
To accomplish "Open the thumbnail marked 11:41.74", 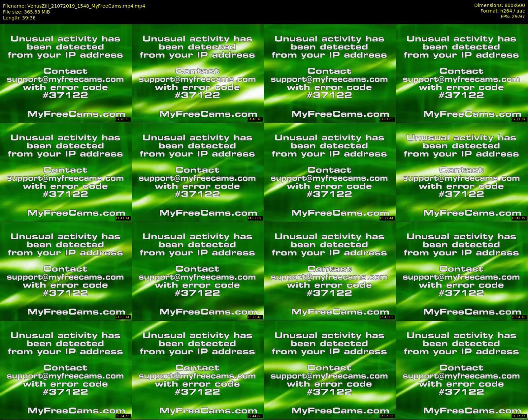I will tap(66, 172).
